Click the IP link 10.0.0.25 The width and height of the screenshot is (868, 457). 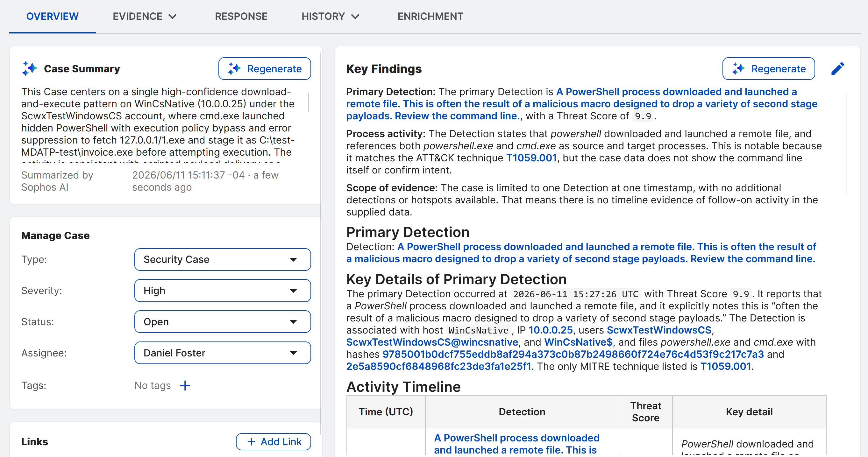551,330
